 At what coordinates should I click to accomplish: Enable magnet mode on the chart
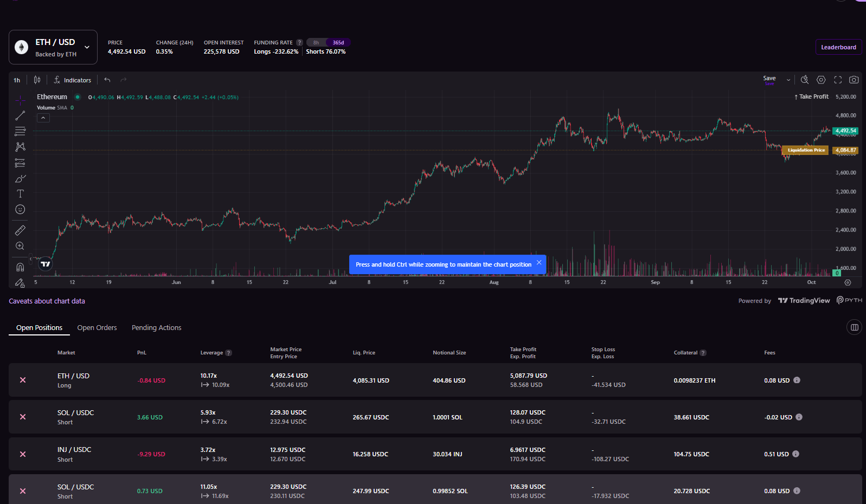point(20,267)
